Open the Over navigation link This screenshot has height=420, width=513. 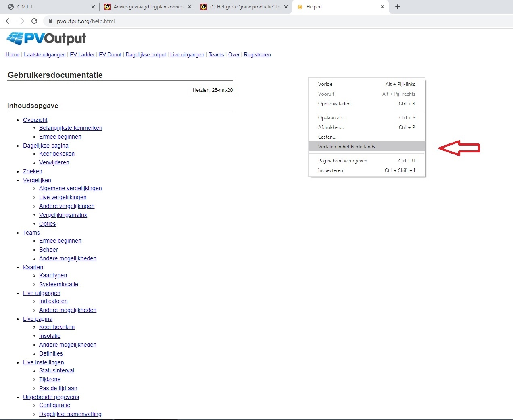234,55
